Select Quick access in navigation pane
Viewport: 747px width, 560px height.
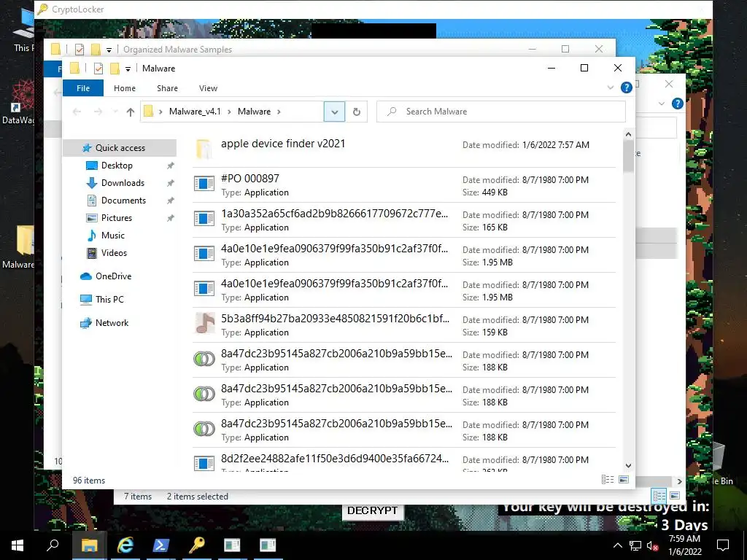tap(120, 147)
